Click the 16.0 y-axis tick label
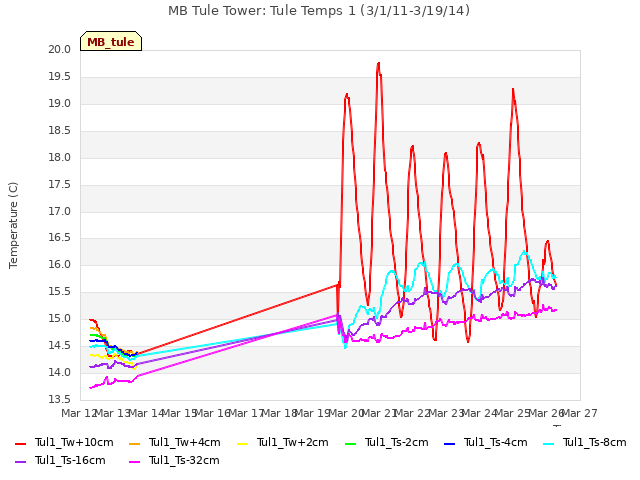 [x=60, y=264]
